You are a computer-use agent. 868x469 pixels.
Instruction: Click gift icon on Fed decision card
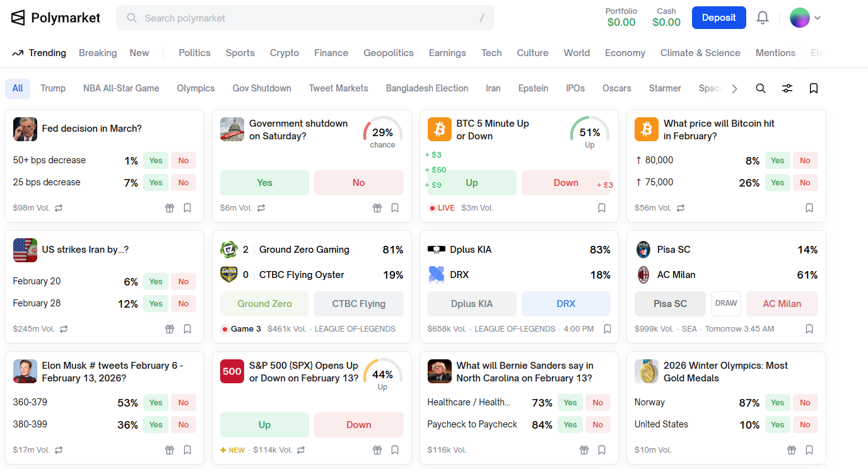(x=170, y=208)
